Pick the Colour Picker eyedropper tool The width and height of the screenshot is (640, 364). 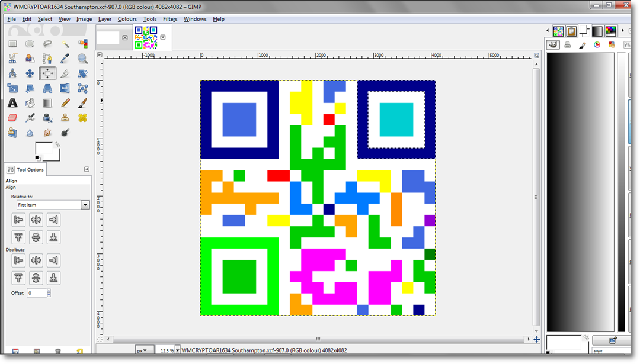[65, 59]
